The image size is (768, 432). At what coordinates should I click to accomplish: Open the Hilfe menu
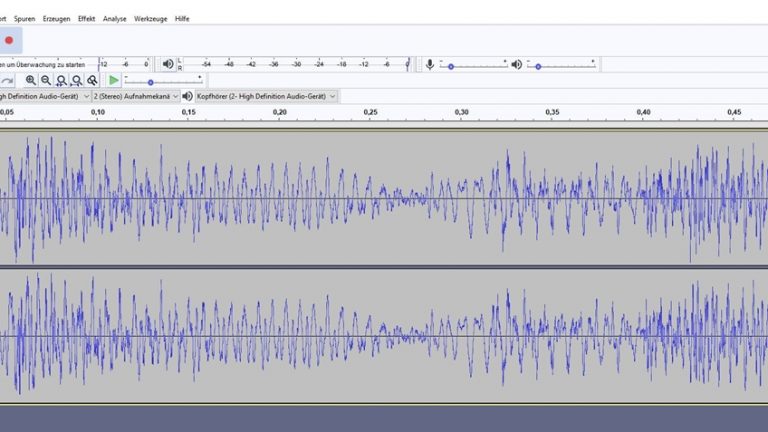click(182, 19)
